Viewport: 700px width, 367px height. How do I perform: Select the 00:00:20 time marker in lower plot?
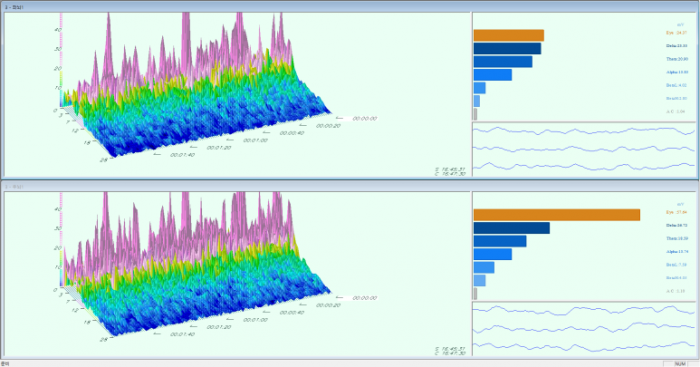(x=328, y=305)
